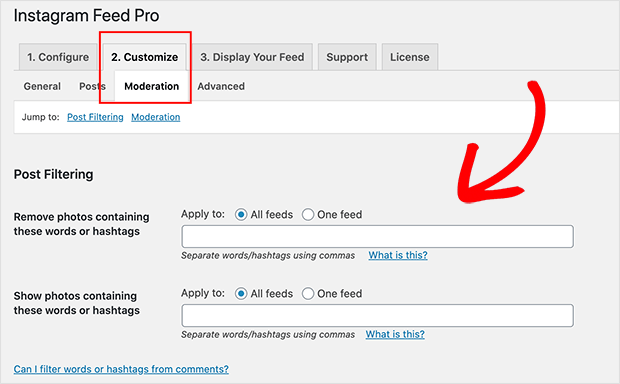This screenshot has width=620, height=384.
Task: Select One feed for Show photos filter
Action: [x=308, y=294]
